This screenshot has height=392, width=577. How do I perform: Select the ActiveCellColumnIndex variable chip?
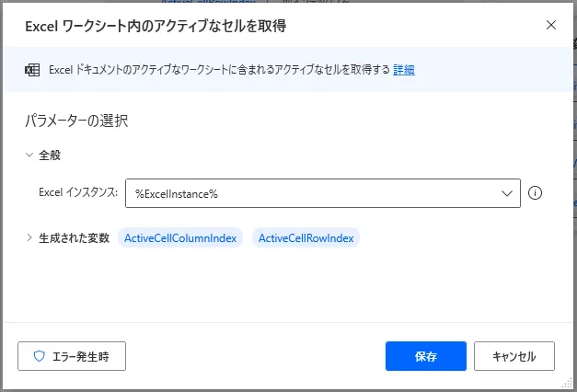point(180,238)
